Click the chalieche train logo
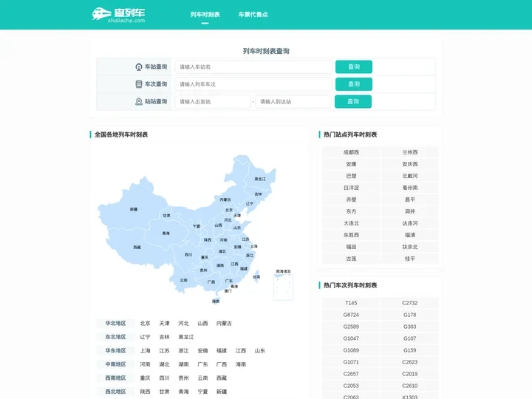The image size is (532, 399). (118, 15)
